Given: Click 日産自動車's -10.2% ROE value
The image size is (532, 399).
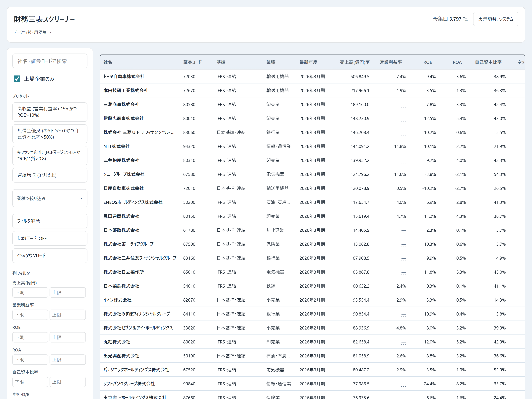Looking at the screenshot, I should (x=429, y=188).
